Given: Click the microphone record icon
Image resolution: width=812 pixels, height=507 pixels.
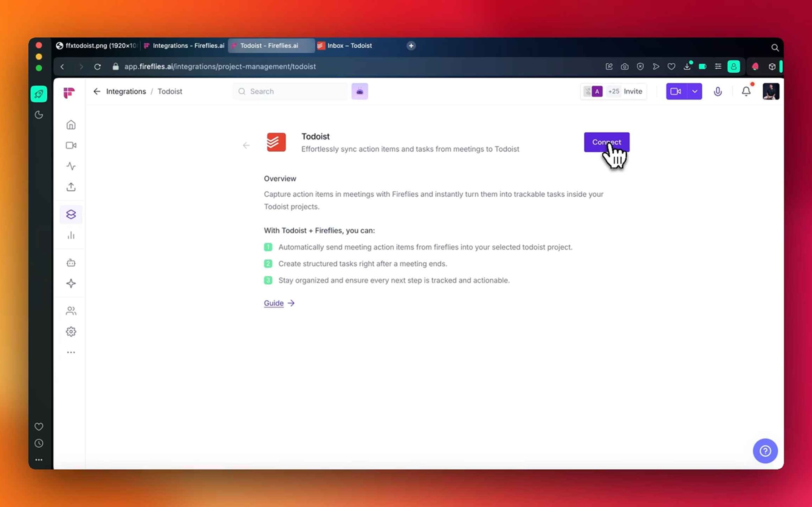Looking at the screenshot, I should (x=717, y=91).
